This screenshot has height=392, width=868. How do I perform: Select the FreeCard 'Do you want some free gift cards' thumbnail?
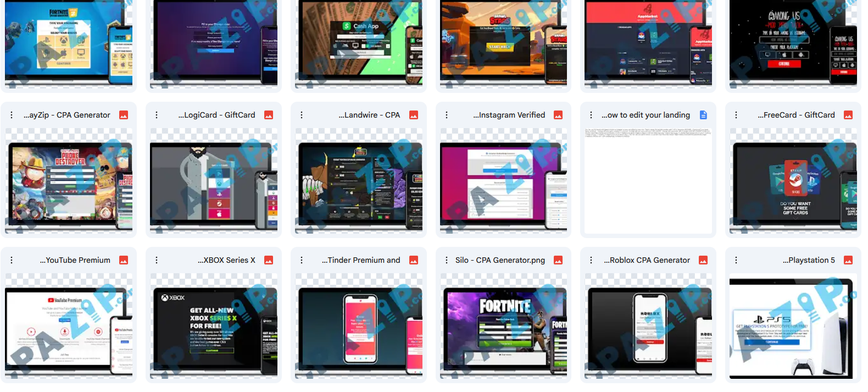point(793,181)
